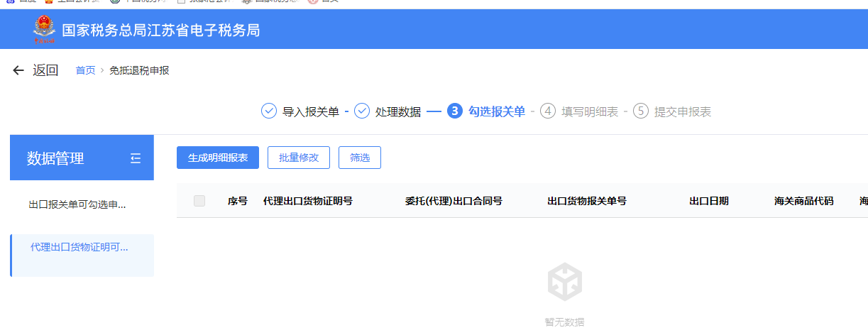Click the step 1 checkmark circle icon
868x335 pixels.
269,111
